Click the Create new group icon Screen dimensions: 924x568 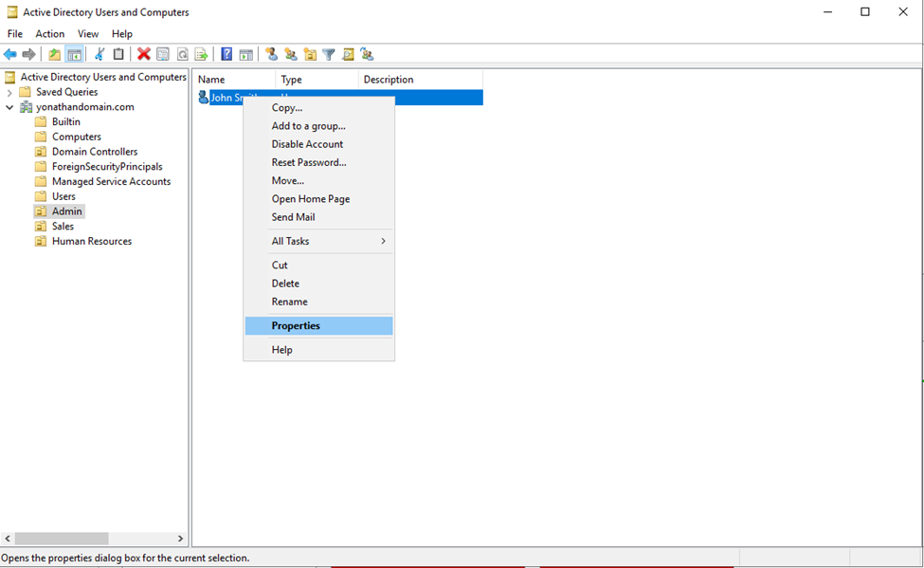pos(291,54)
